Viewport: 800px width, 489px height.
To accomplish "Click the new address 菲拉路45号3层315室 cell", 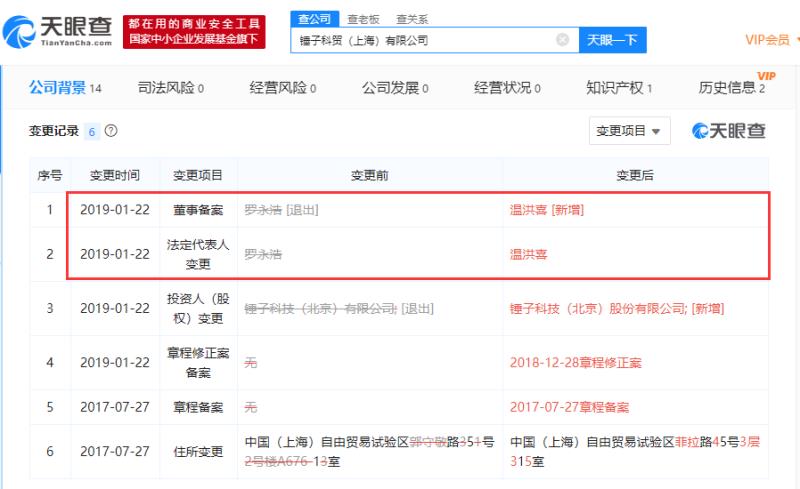I will click(635, 452).
